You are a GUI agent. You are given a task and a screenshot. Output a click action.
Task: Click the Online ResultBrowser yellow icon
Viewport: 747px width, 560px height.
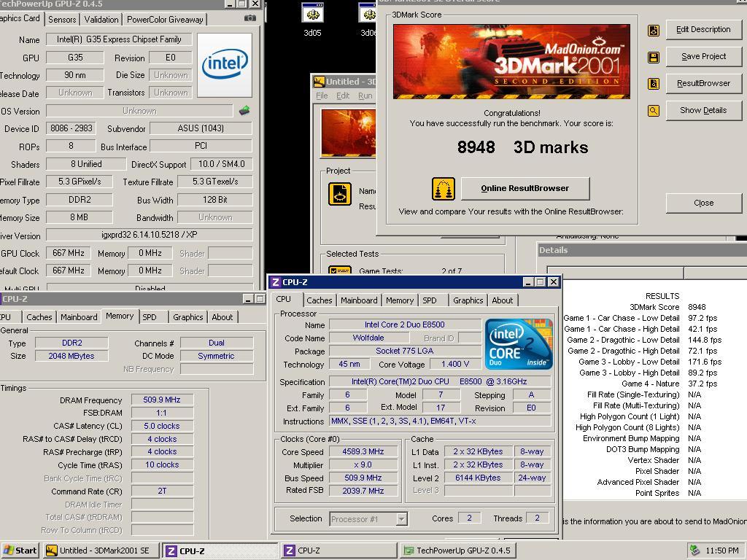coord(443,189)
